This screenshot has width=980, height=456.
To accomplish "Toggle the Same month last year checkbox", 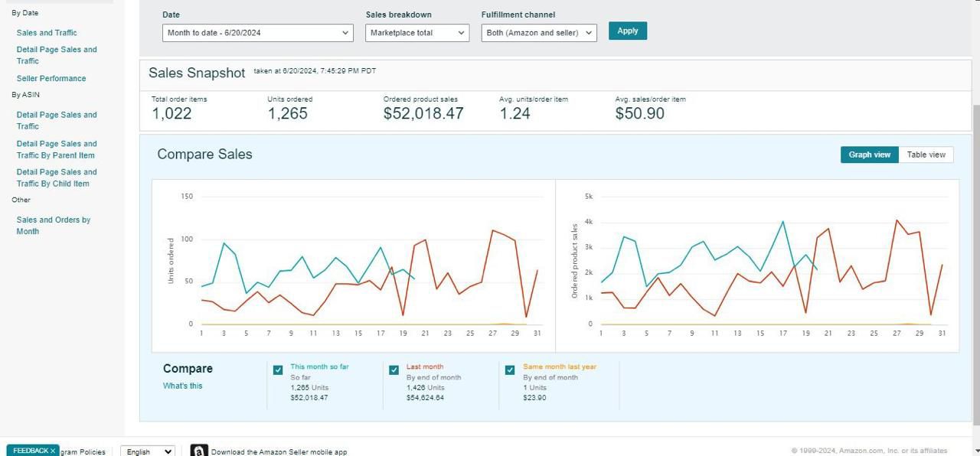I will [510, 370].
